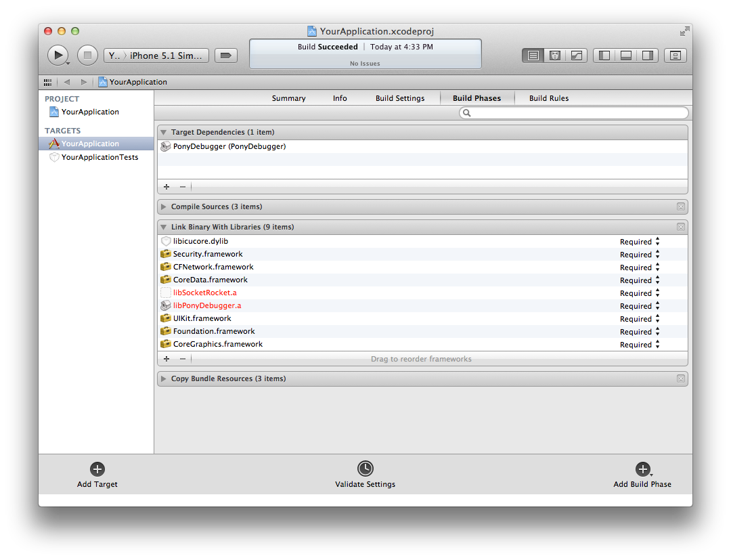Viewport: 731px width, 560px height.
Task: Show the Debug area pane
Action: click(626, 56)
